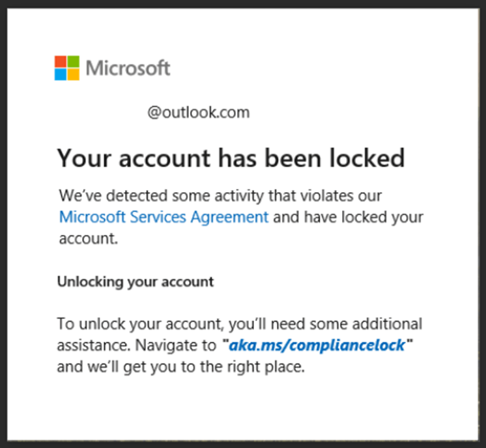Click the "assistance. Navigate to" text
486x448 pixels.
(x=136, y=345)
